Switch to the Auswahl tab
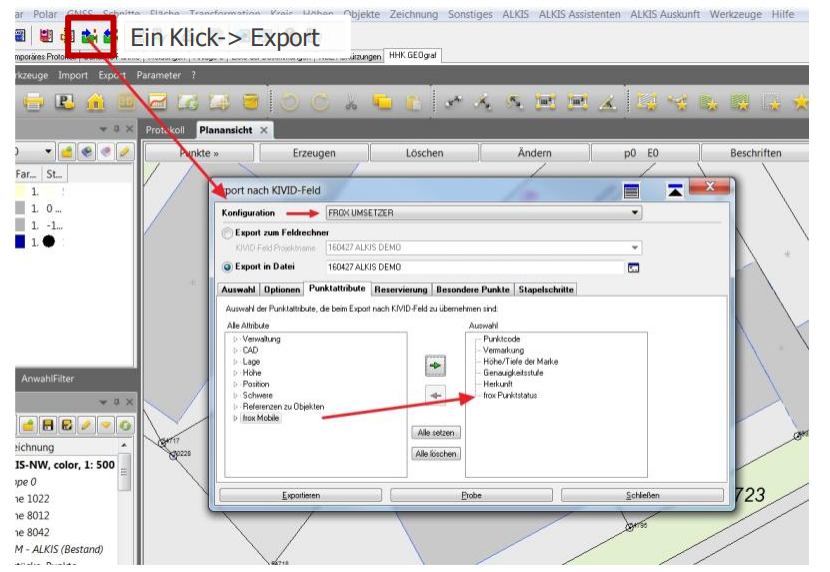The image size is (830, 572). (238, 289)
